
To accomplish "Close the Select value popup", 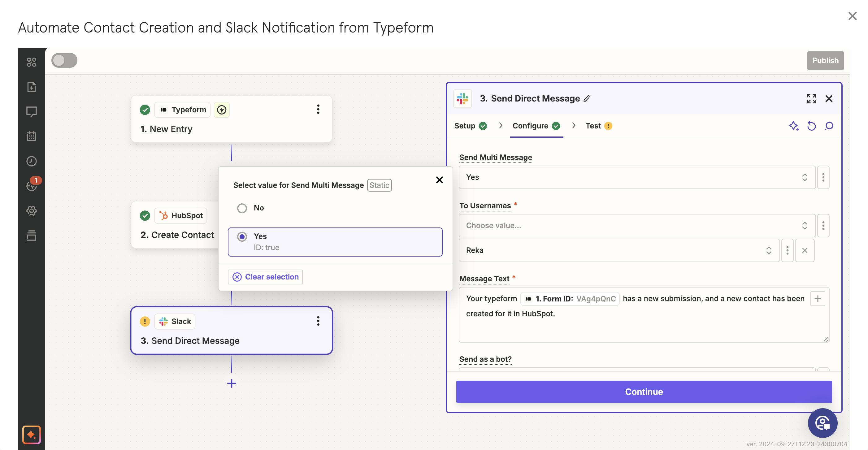I will (x=439, y=180).
